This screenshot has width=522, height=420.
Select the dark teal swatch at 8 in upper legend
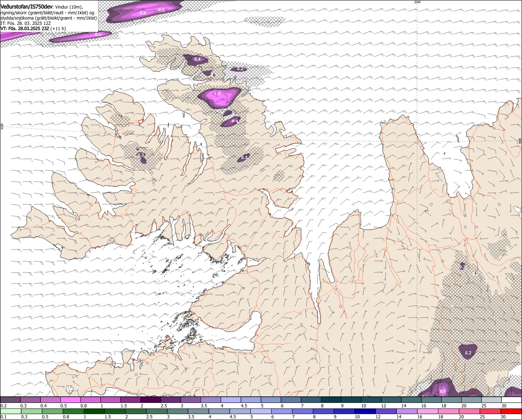(x=331, y=400)
